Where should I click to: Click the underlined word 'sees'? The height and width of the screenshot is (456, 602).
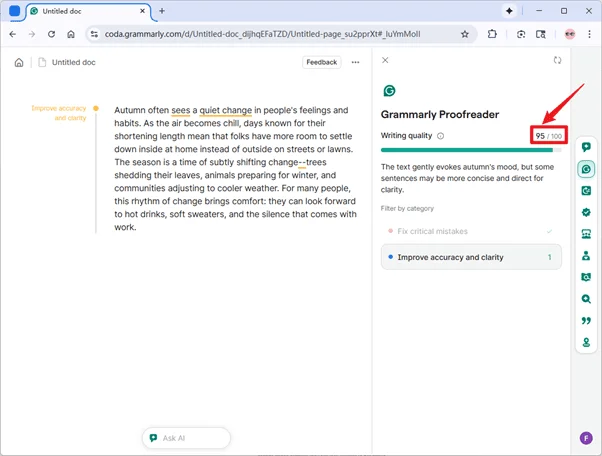point(180,110)
